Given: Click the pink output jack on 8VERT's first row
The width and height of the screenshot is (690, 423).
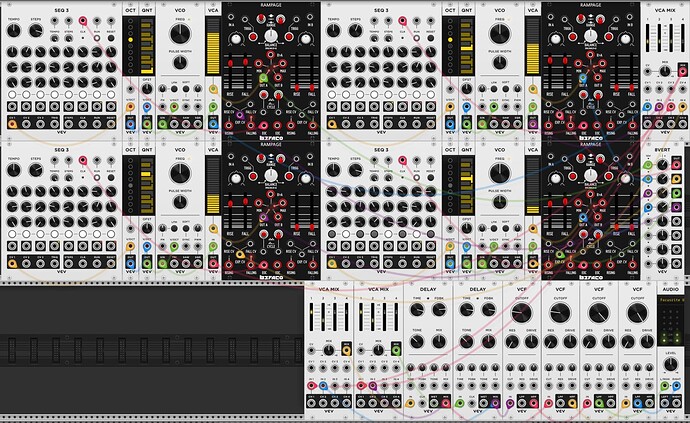Looking at the screenshot, I should coord(676,165).
